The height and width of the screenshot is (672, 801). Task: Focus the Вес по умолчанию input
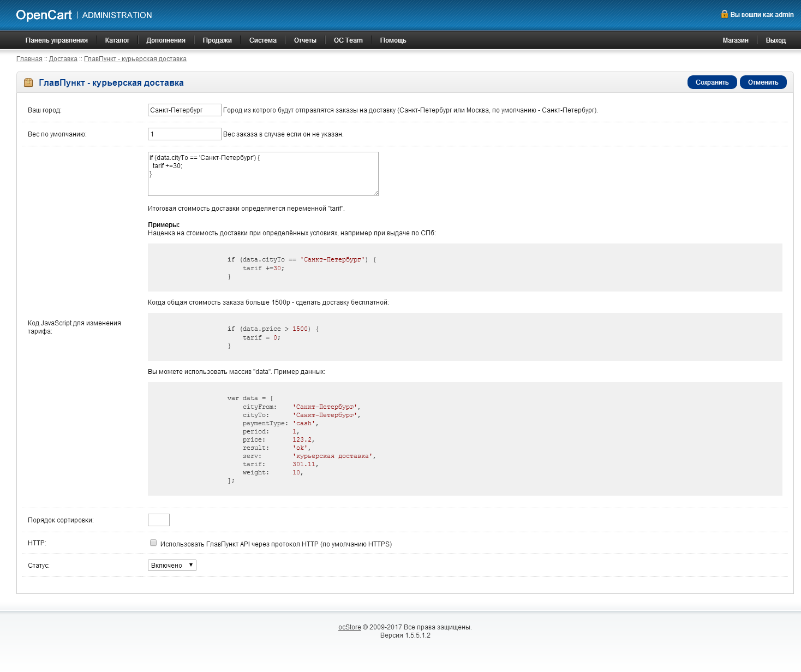[184, 134]
